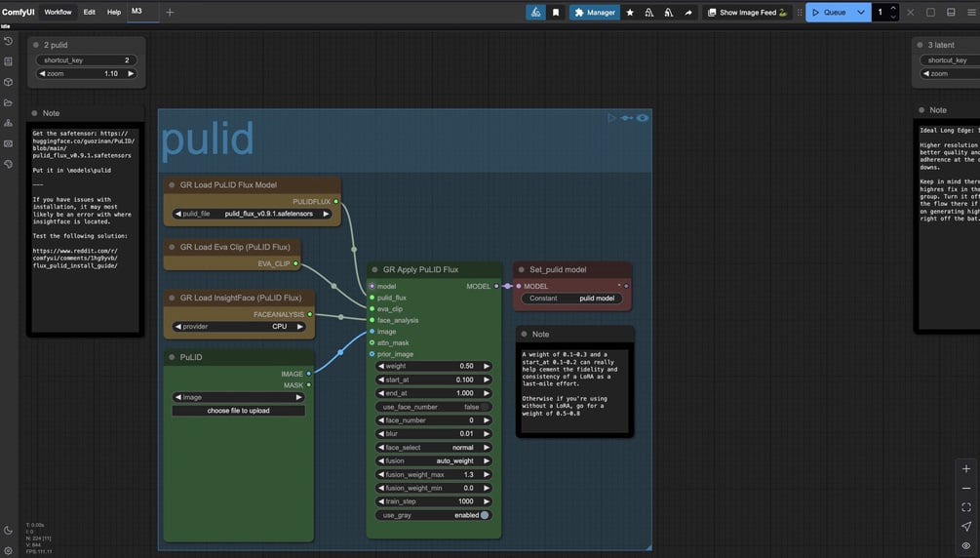This screenshot has height=558, width=980.
Task: Open the workflows folder sidebar icon
Action: coord(8,102)
